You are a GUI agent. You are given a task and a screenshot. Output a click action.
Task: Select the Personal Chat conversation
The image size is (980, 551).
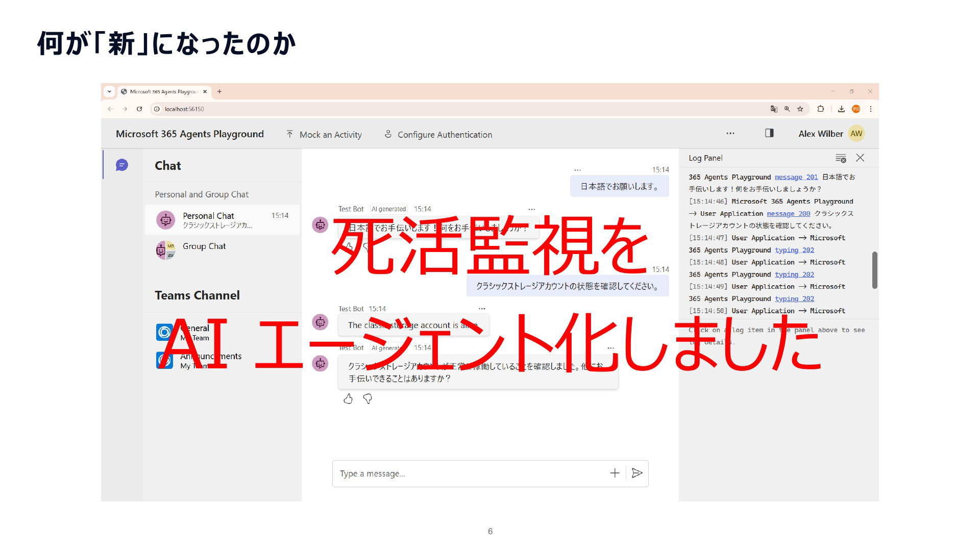[x=222, y=220]
